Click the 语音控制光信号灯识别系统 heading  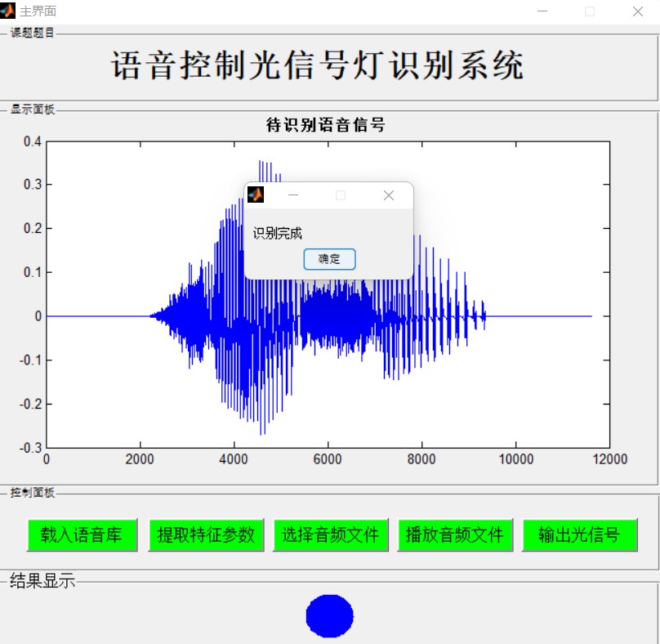point(318,65)
